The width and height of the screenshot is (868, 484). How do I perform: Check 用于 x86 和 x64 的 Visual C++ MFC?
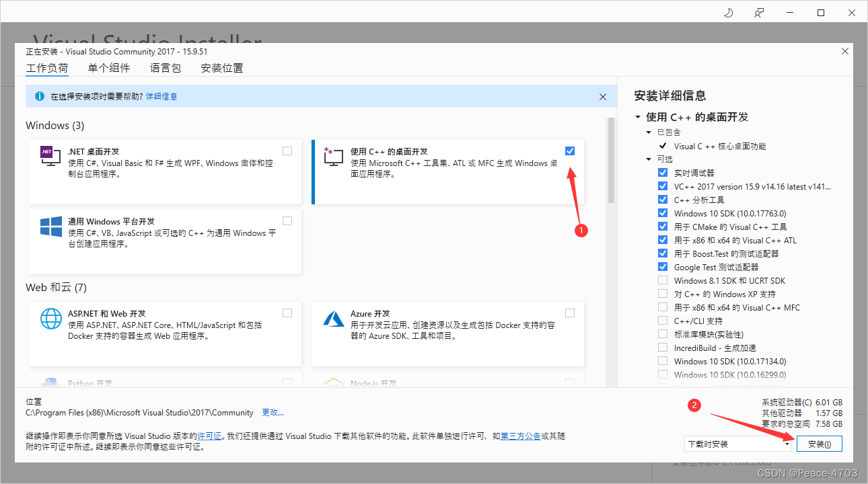pyautogui.click(x=663, y=307)
